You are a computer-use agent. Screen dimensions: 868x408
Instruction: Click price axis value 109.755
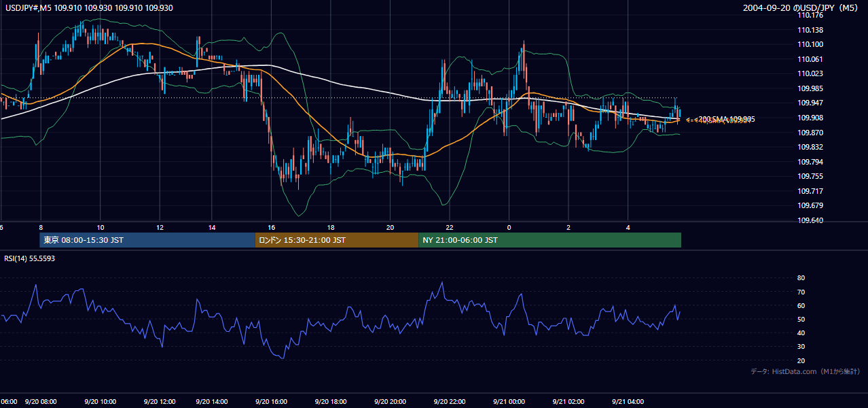click(809, 176)
